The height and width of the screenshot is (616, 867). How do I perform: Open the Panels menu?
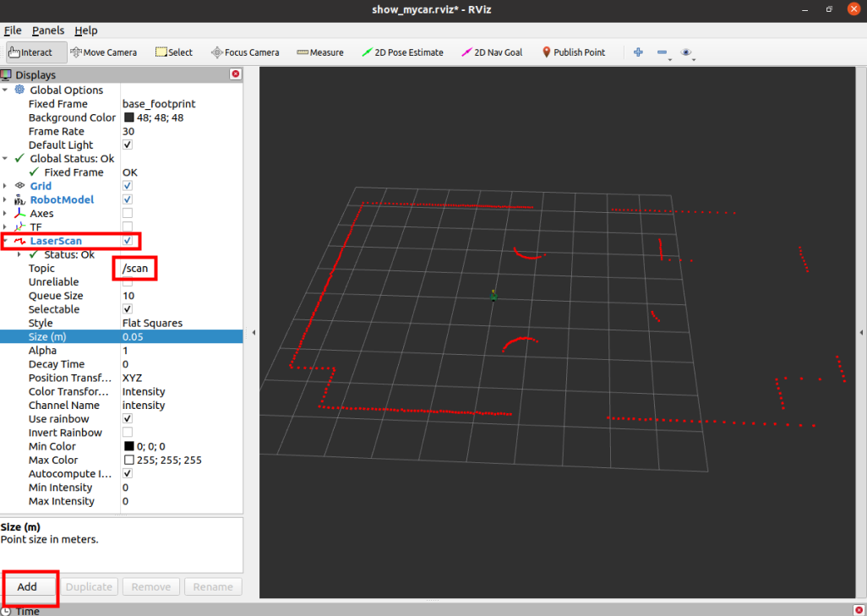[x=48, y=30]
